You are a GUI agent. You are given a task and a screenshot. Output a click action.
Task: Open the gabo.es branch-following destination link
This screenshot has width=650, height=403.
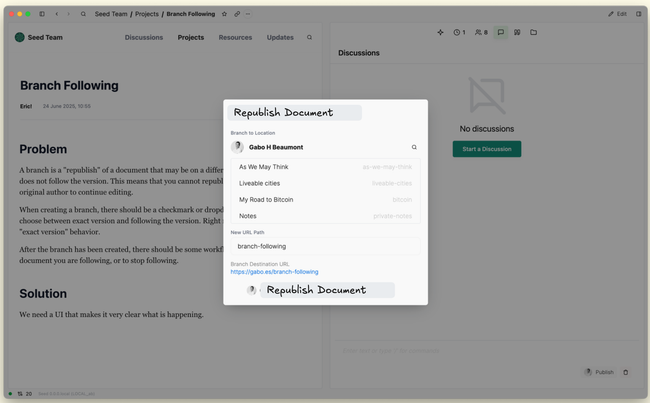coord(274,272)
